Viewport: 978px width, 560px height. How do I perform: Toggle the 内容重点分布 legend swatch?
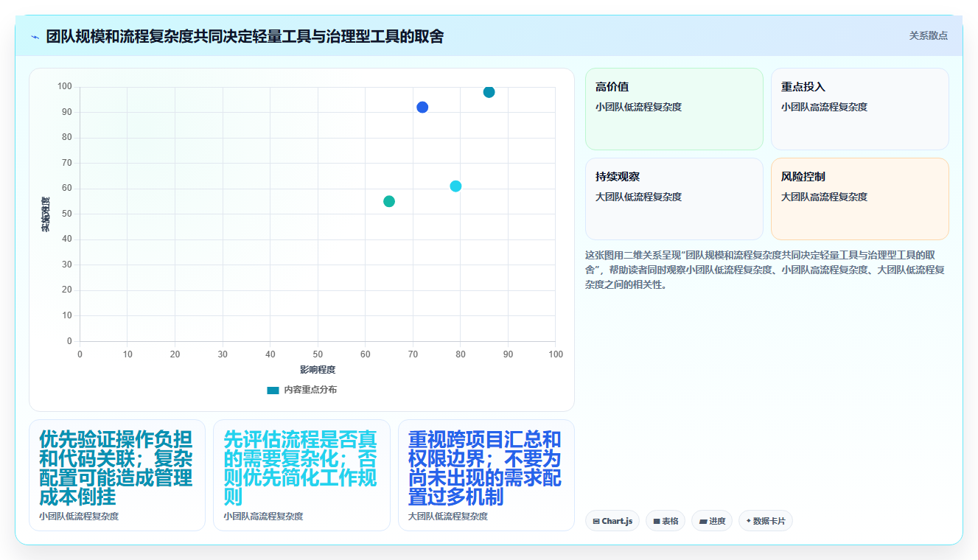pyautogui.click(x=273, y=390)
